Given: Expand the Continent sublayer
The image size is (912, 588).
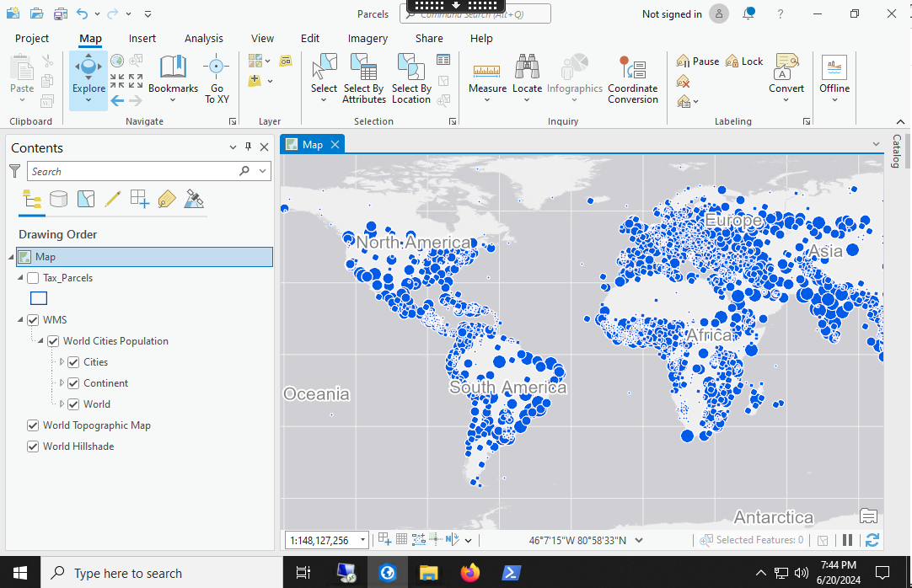Looking at the screenshot, I should point(62,383).
